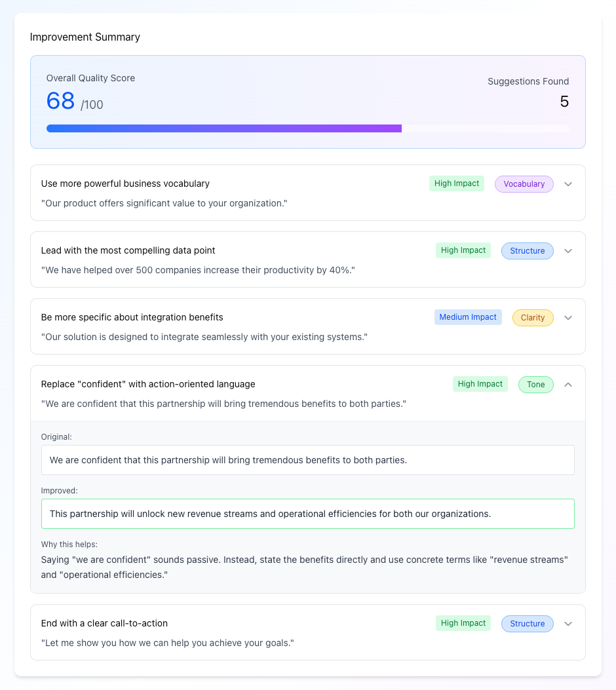
Task: Click the Improvement Summary heading
Action: 85,37
